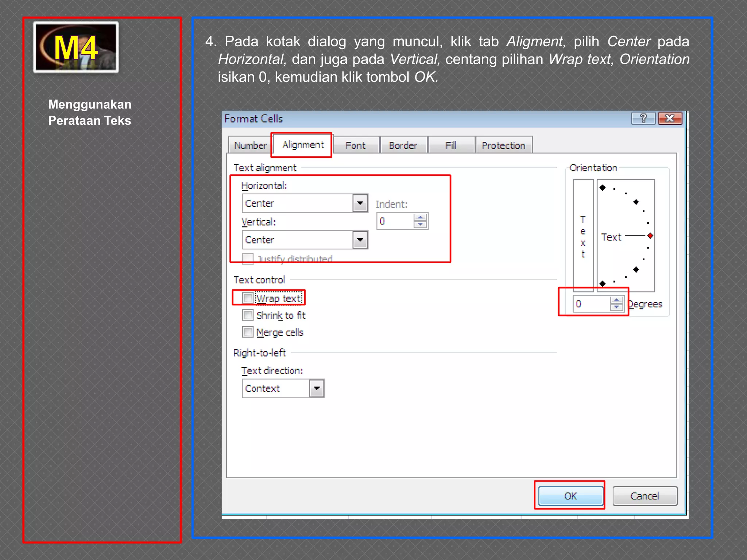The width and height of the screenshot is (747, 560).
Task: Open the Horizontal alignment dropdown
Action: coord(360,203)
